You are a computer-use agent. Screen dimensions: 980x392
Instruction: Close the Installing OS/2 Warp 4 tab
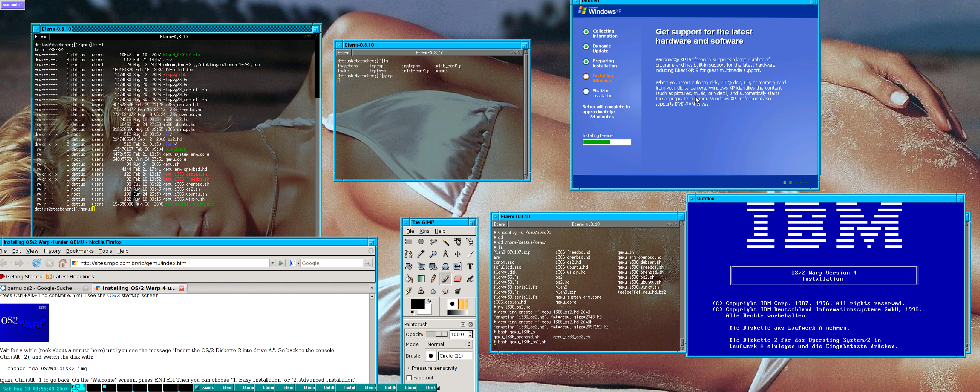point(181,288)
